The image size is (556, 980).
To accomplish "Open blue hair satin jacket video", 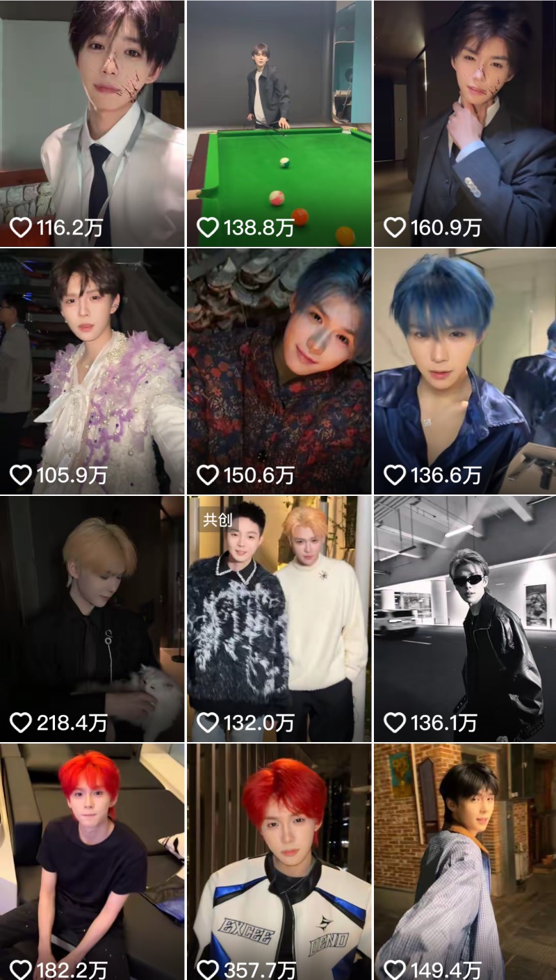I will (x=465, y=371).
